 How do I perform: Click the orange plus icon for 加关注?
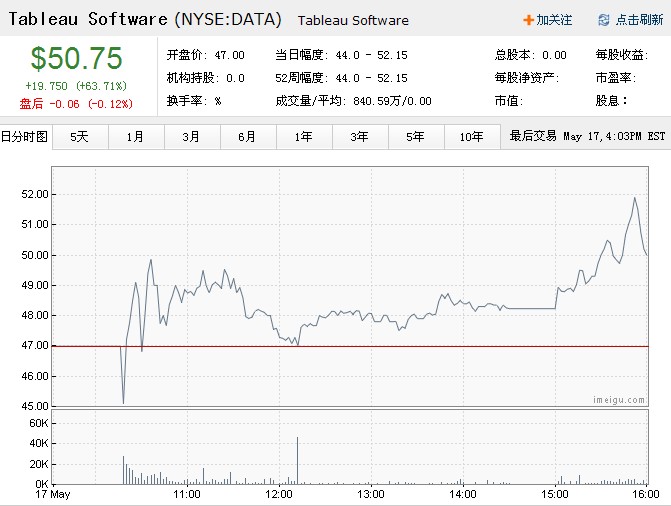point(528,20)
